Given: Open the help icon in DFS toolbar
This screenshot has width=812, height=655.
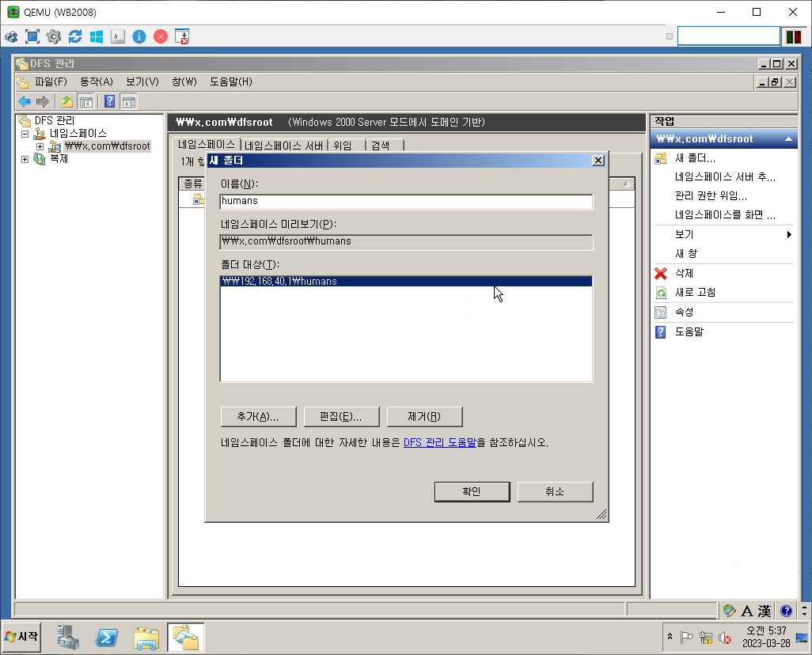Looking at the screenshot, I should 110,101.
